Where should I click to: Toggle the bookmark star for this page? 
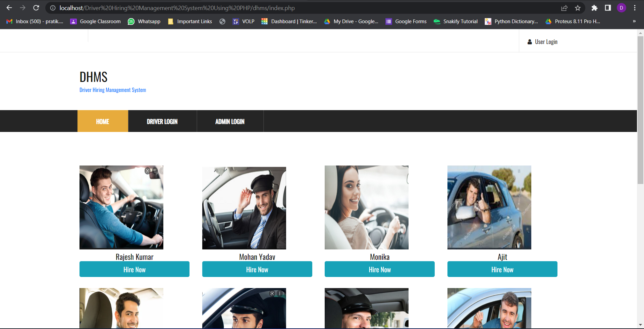point(578,8)
